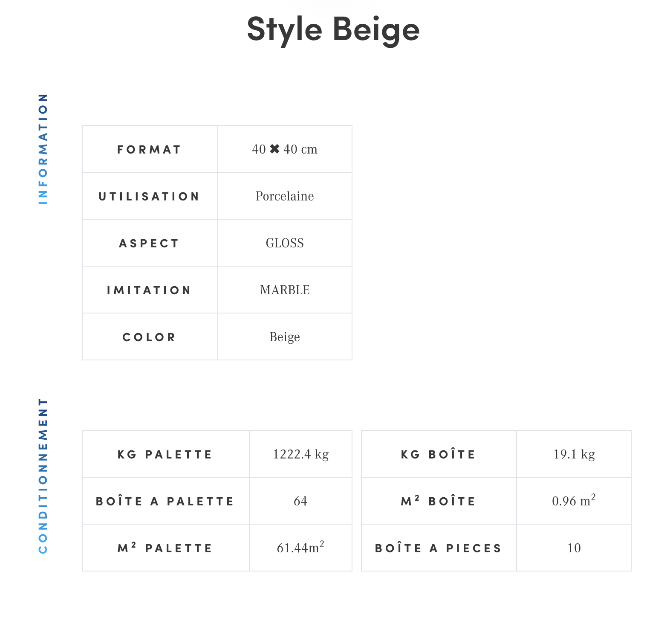
Task: Click the BOÎTE A PALETTE label
Action: (165, 502)
